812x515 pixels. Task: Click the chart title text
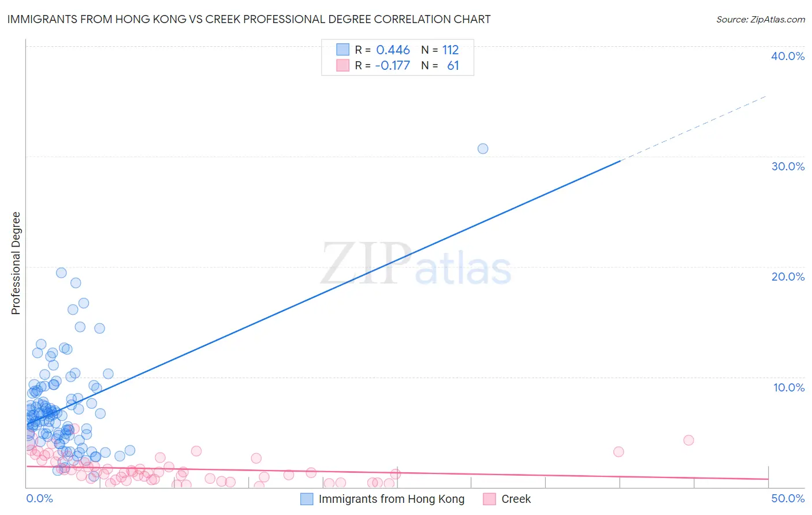tap(249, 19)
